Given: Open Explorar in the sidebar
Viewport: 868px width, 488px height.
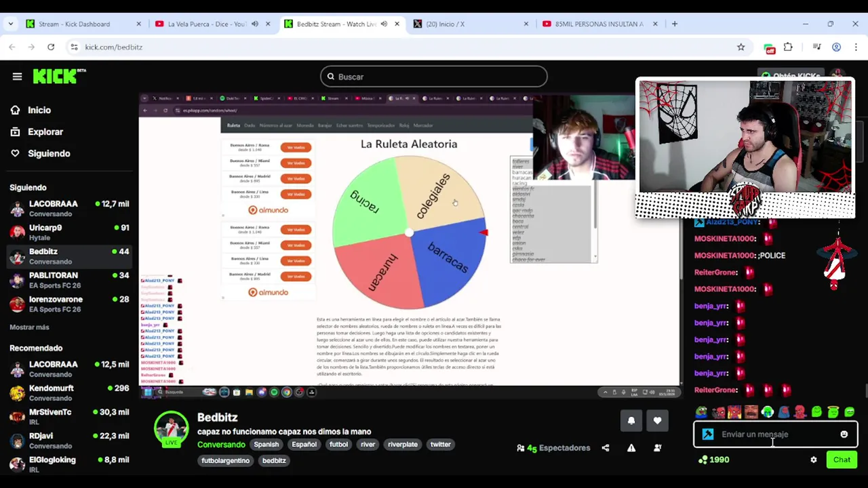Looking at the screenshot, I should click(x=37, y=131).
